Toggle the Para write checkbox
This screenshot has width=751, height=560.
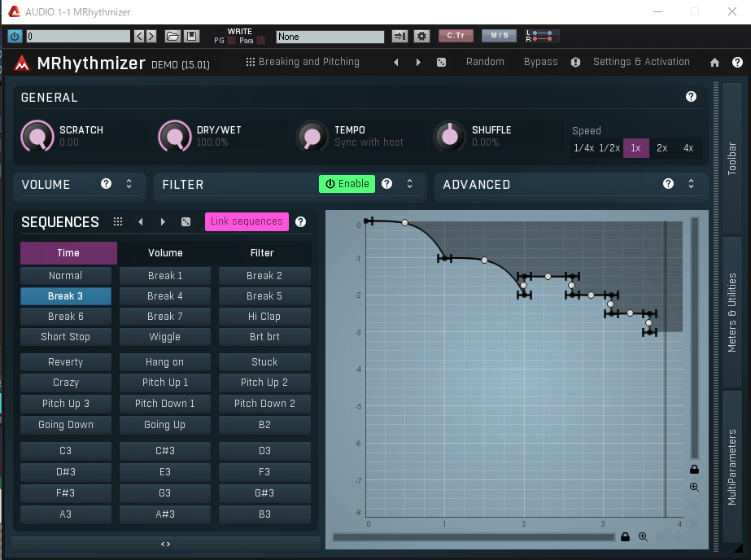(261, 41)
